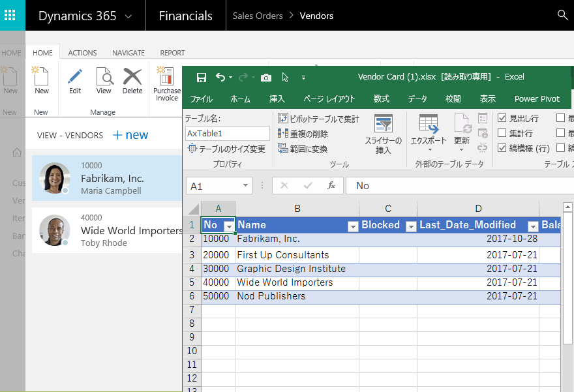Image resolution: width=574 pixels, height=392 pixels.
Task: Open the Wide World Importers vendor card
Action: tap(107, 230)
